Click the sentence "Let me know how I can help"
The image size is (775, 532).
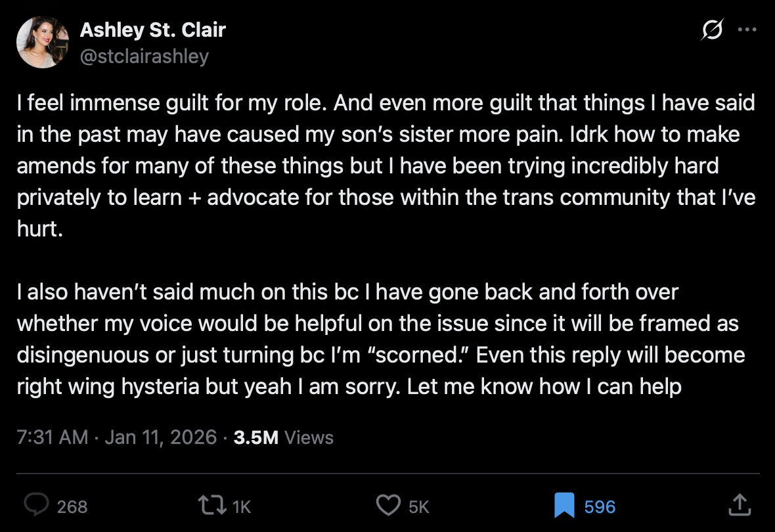(x=544, y=386)
